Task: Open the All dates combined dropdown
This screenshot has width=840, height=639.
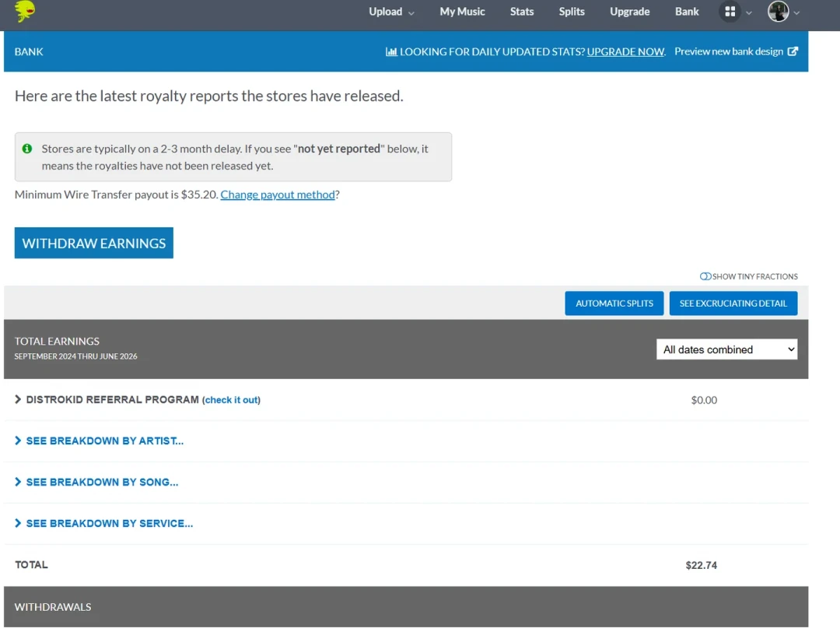Action: point(726,349)
